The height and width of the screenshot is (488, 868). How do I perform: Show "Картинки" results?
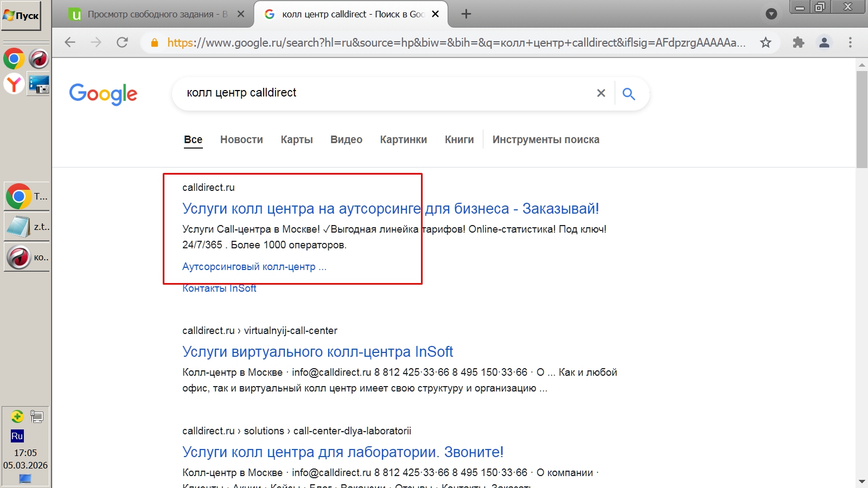(404, 140)
